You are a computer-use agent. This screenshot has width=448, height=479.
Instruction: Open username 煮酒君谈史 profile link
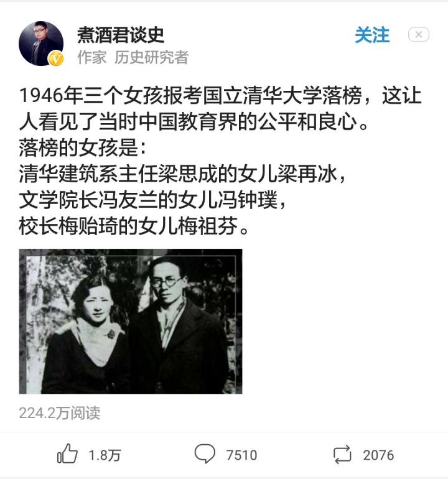121,35
